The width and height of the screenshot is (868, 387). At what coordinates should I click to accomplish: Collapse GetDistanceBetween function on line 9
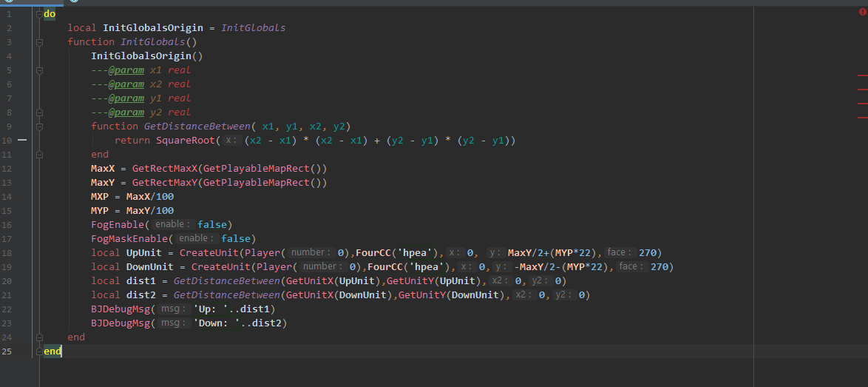tap(39, 127)
